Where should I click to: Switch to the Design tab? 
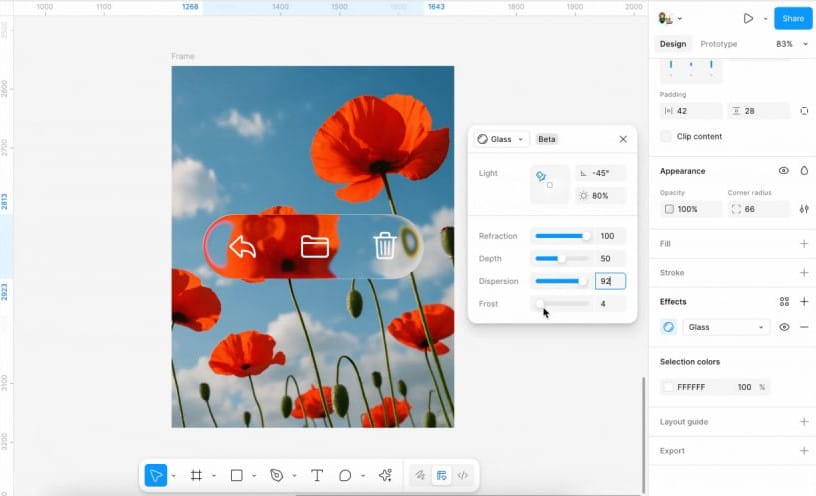pyautogui.click(x=673, y=44)
